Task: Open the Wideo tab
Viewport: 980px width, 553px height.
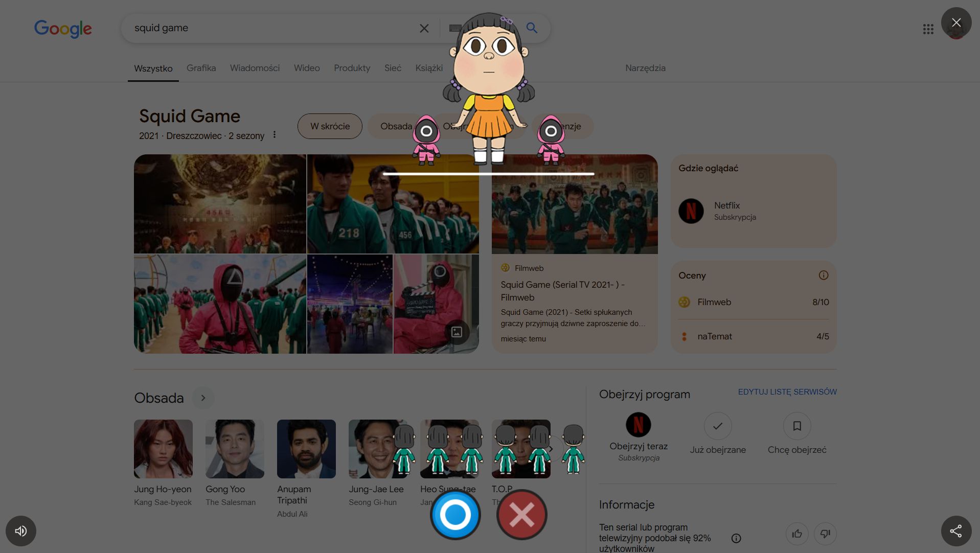Action: [x=307, y=68]
